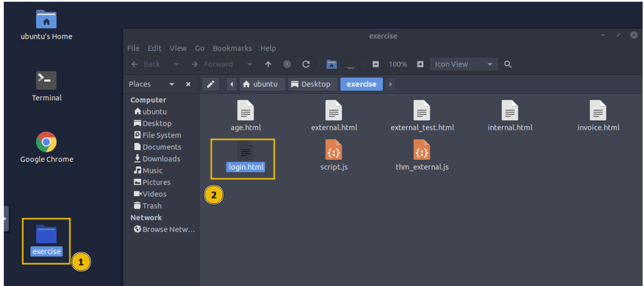Select the thm_external.js file

pos(422,156)
